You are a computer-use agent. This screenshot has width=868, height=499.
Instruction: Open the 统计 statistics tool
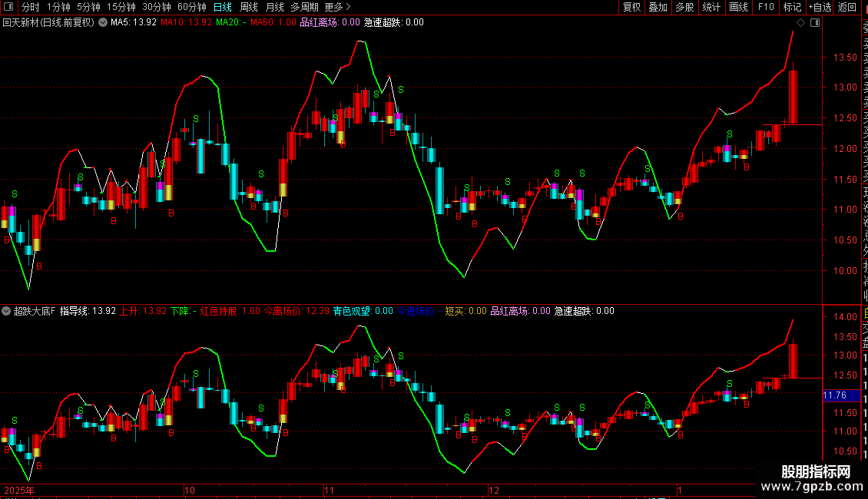click(711, 7)
